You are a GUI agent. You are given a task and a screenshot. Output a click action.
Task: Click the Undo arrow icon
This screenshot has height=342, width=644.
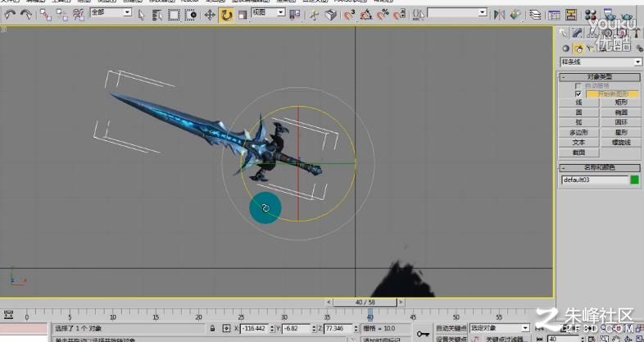[10, 16]
